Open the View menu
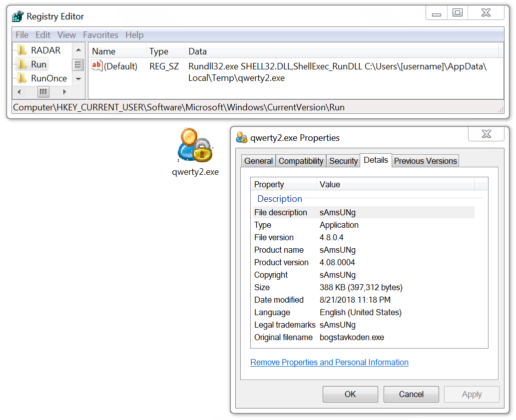The image size is (516, 420). 66,35
